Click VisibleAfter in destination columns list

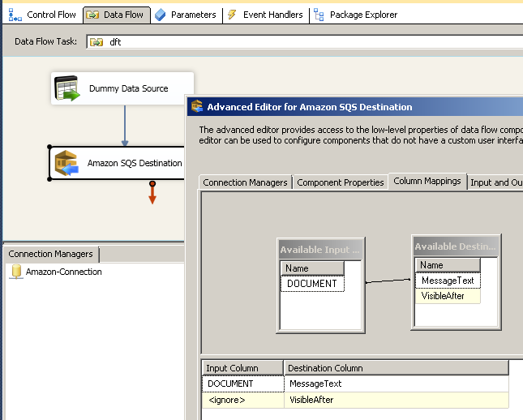(x=444, y=296)
